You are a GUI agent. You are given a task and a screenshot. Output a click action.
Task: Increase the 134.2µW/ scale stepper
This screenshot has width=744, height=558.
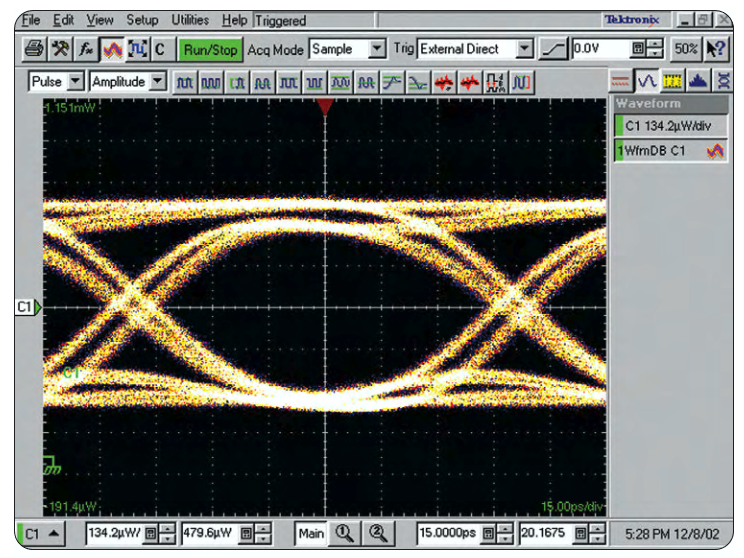[167, 528]
